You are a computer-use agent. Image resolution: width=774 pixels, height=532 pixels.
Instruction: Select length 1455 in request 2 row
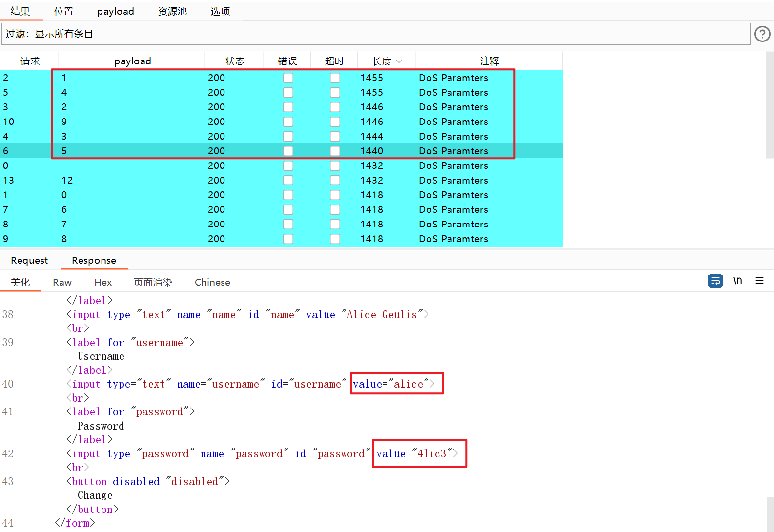(372, 78)
